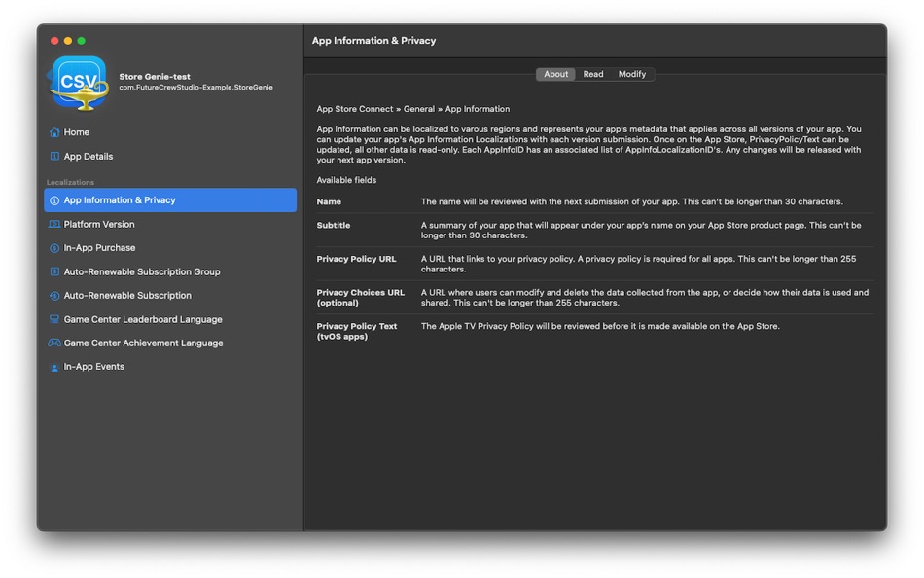Screen dimensions: 924x578
Task: Click the Game Center Achievement controller icon
Action: (54, 343)
